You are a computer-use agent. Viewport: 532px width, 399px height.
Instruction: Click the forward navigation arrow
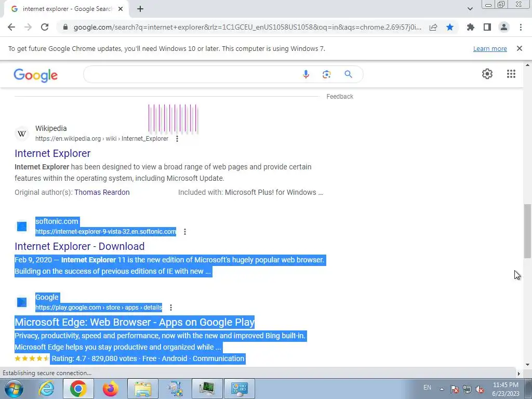(x=28, y=27)
